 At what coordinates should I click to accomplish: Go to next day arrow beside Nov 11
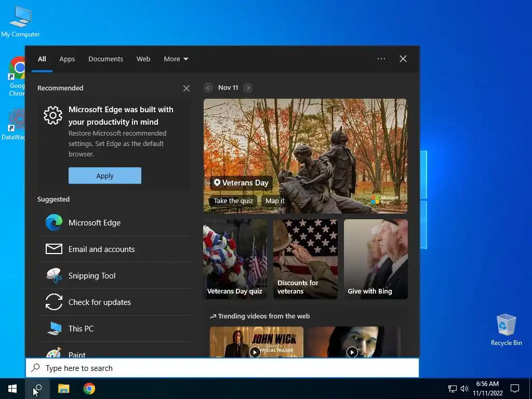248,88
